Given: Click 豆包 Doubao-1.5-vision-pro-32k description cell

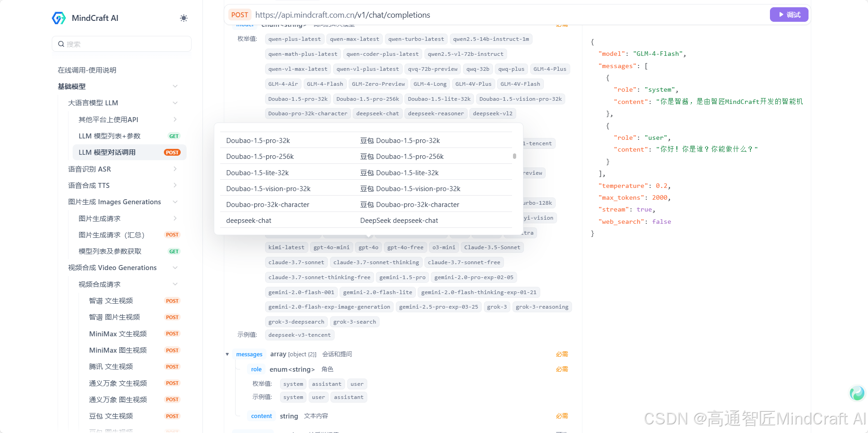Looking at the screenshot, I should [x=410, y=189].
